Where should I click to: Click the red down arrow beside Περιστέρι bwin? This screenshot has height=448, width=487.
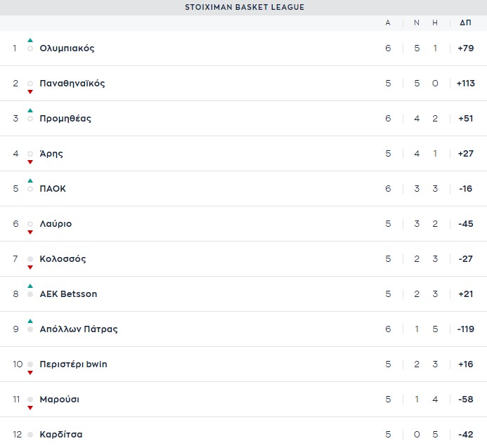click(30, 373)
